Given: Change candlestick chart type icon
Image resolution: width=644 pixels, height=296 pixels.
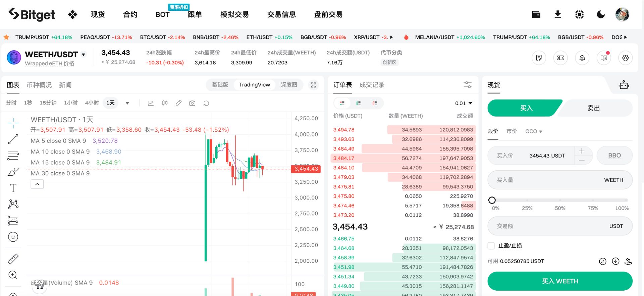Looking at the screenshot, I should (165, 103).
